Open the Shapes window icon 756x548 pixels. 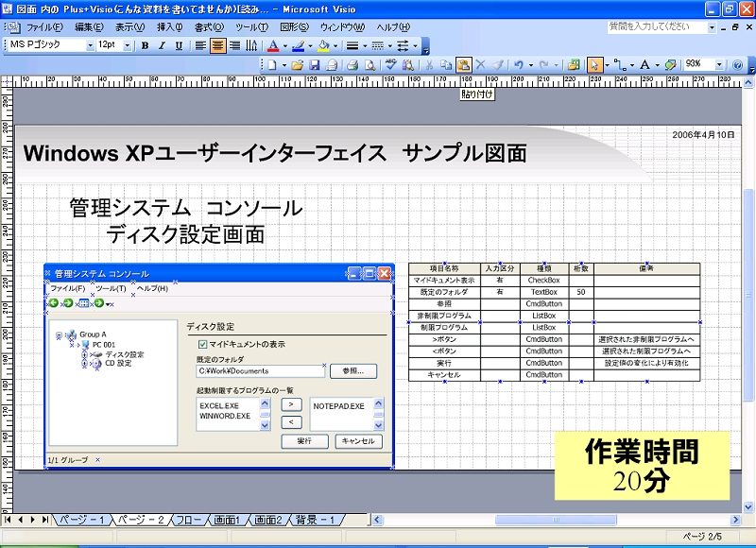(574, 64)
